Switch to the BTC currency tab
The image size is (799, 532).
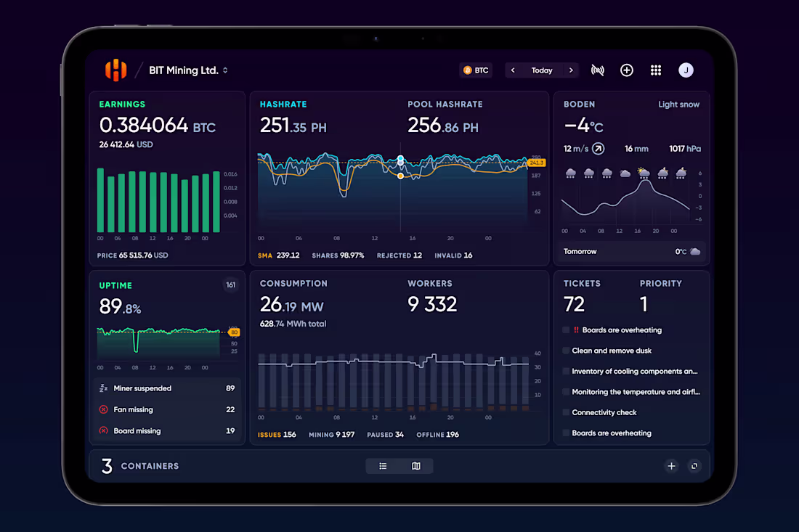click(x=476, y=70)
